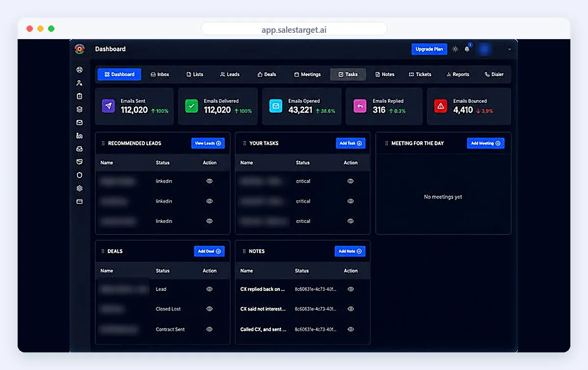Click the cyan Emails Opened envelope icon
Image resolution: width=588 pixels, height=370 pixels.
276,106
